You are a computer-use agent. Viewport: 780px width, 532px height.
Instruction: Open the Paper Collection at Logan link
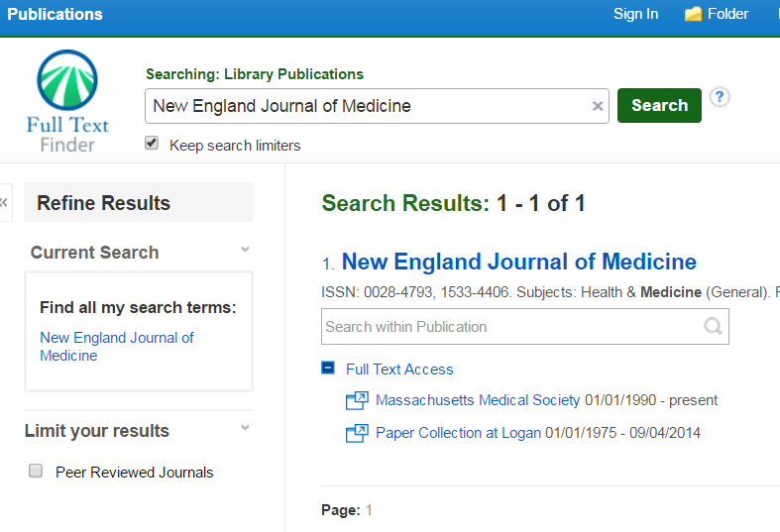pyautogui.click(x=458, y=433)
